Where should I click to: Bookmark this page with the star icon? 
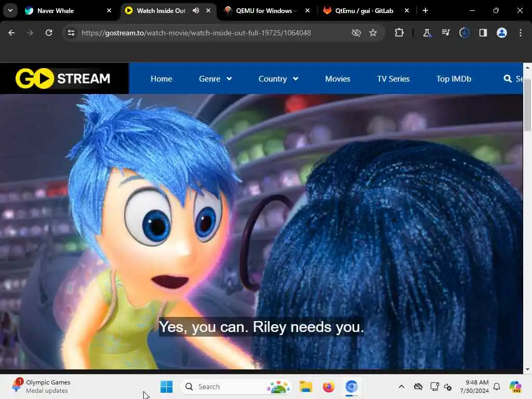click(373, 33)
